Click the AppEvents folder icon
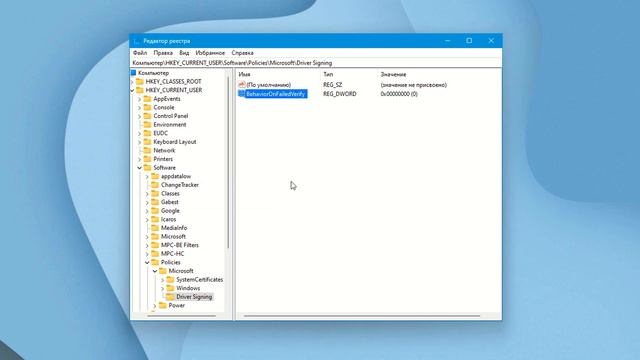Viewport: 640px width, 360px height. (x=147, y=99)
